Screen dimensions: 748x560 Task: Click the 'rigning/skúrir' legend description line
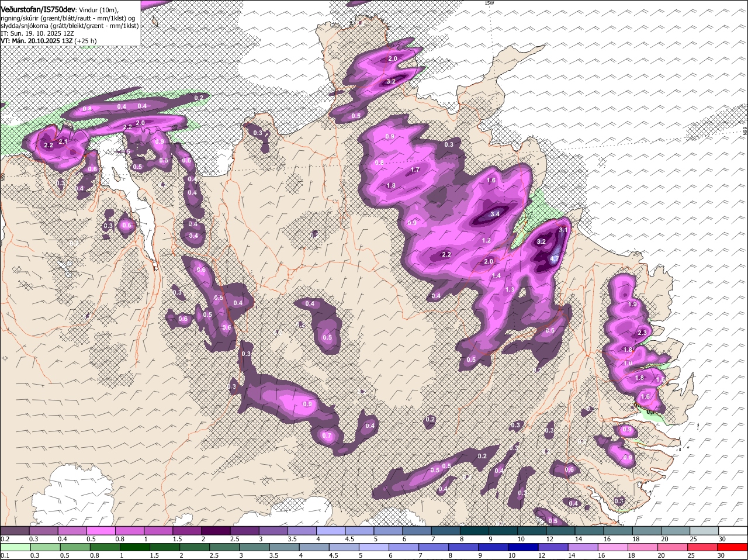[x=69, y=19]
